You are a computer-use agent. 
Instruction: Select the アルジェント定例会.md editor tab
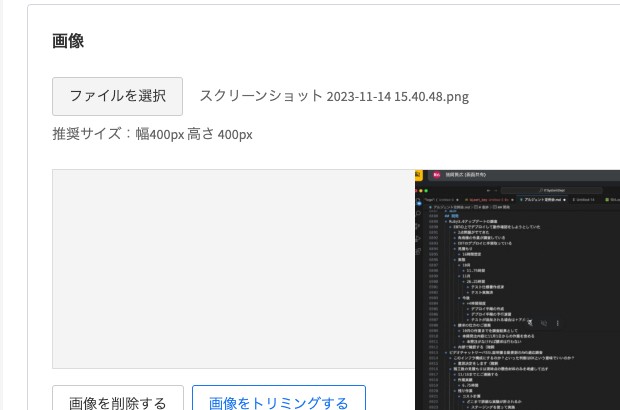click(x=542, y=200)
